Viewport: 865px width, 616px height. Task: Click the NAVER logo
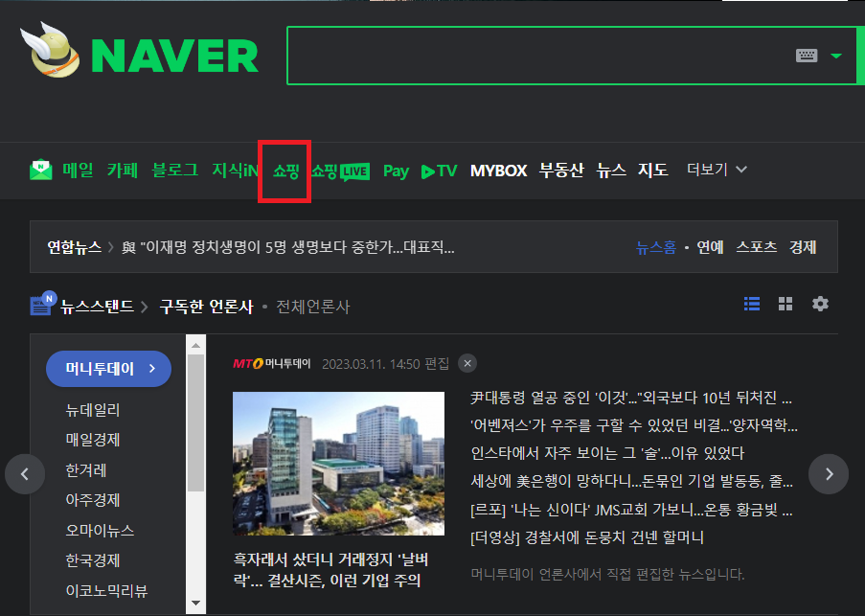point(174,56)
